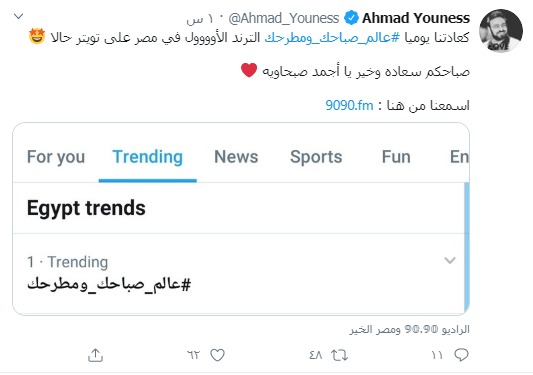The image size is (533, 375).
Task: Open the 9090.fm link
Action: 349,105
